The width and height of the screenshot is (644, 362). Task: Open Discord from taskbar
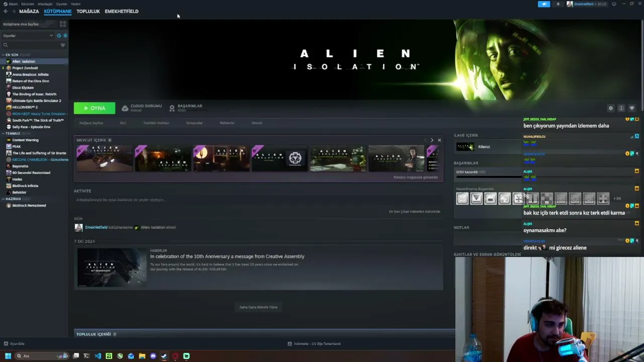coord(153,356)
